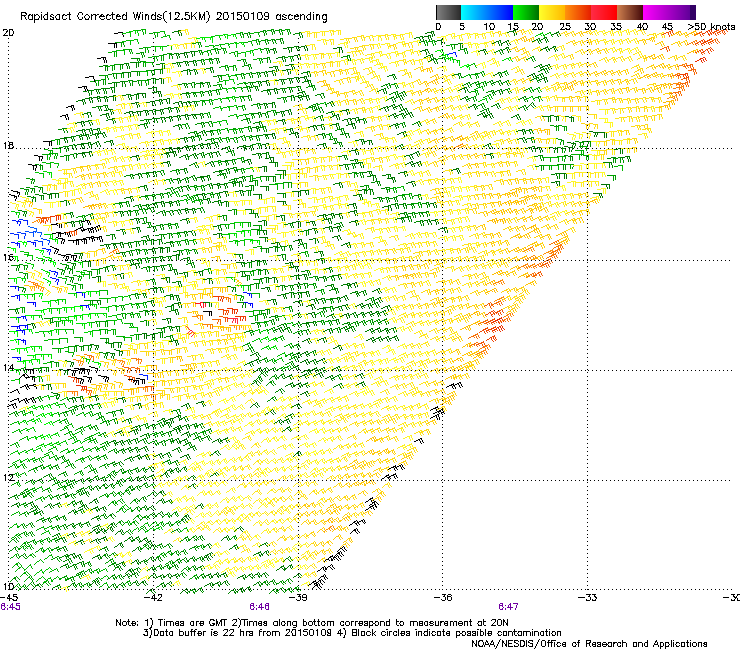The image size is (740, 650).
Task: Click the longitude label -42
Action: point(153,598)
